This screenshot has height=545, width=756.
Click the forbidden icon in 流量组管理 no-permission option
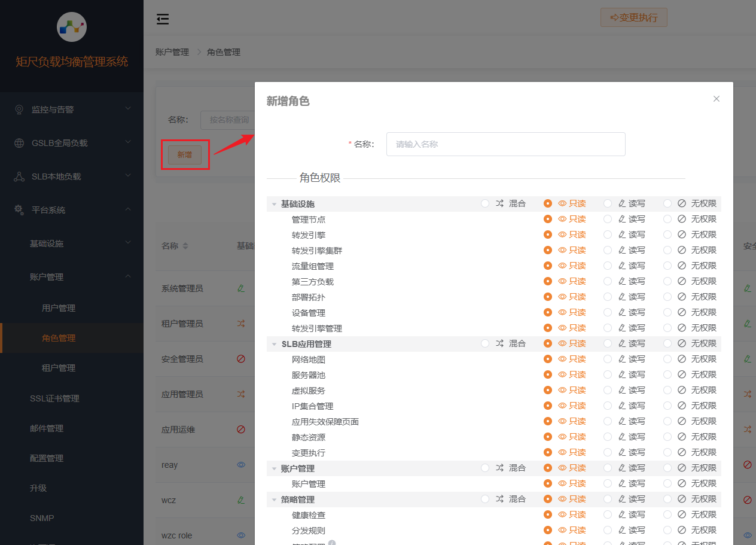[x=682, y=266]
